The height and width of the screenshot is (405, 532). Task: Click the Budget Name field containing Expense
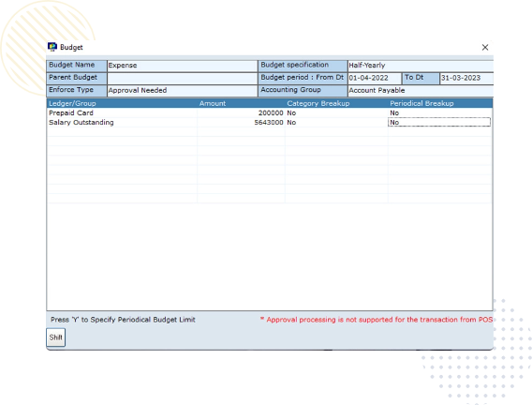(183, 66)
